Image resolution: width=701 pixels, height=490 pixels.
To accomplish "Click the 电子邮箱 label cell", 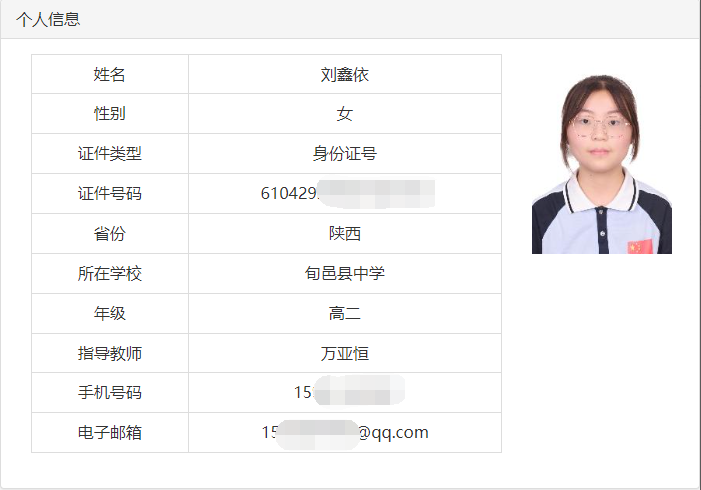I will pyautogui.click(x=110, y=433).
